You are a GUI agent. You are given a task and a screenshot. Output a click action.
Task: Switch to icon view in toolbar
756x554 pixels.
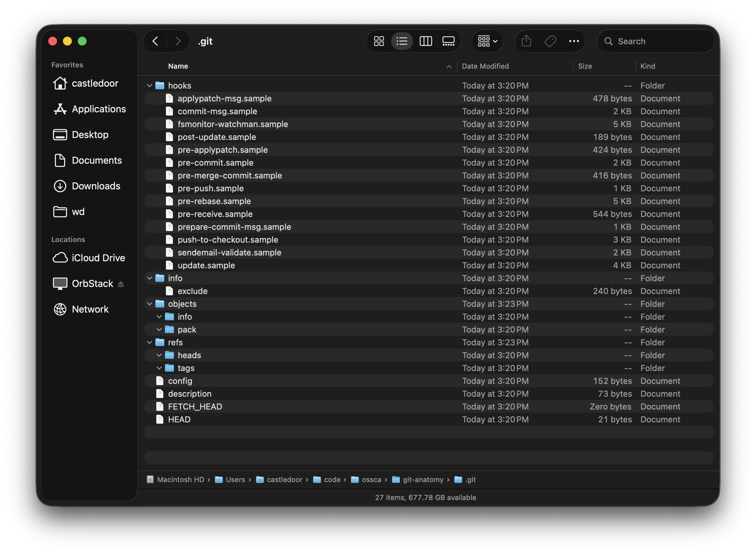[379, 41]
